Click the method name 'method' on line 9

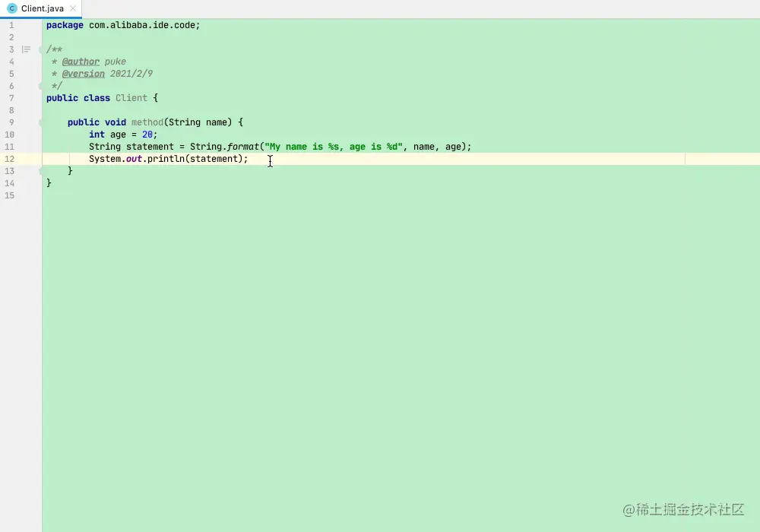click(x=147, y=122)
